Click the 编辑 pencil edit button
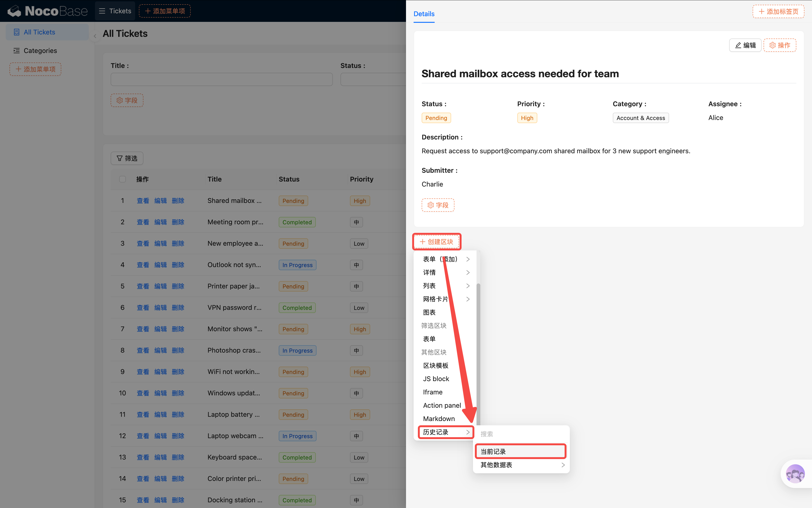This screenshot has width=812, height=508. click(x=745, y=45)
